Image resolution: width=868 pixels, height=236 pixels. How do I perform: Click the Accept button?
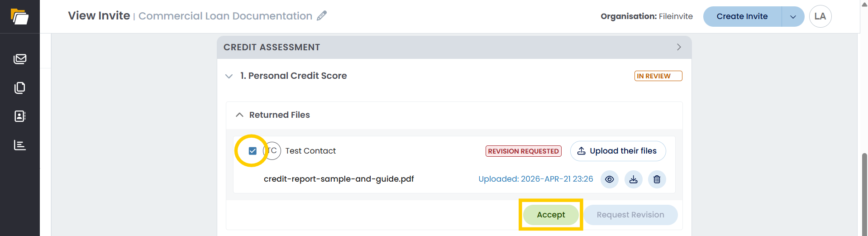point(551,215)
